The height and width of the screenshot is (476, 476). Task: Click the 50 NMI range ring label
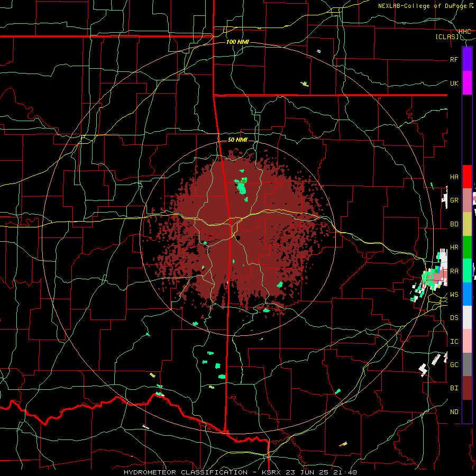click(x=237, y=140)
